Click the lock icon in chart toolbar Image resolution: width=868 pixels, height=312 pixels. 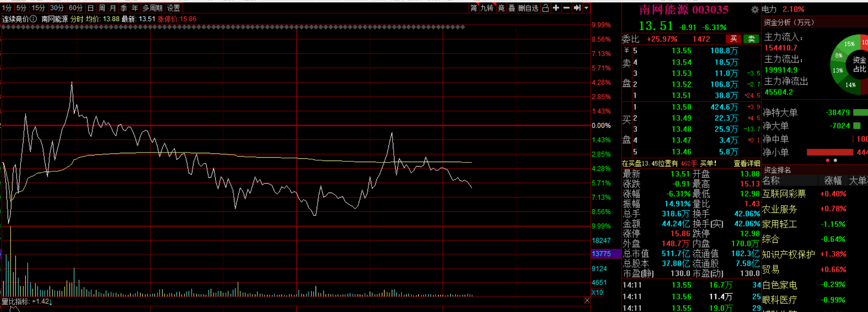coord(545,8)
